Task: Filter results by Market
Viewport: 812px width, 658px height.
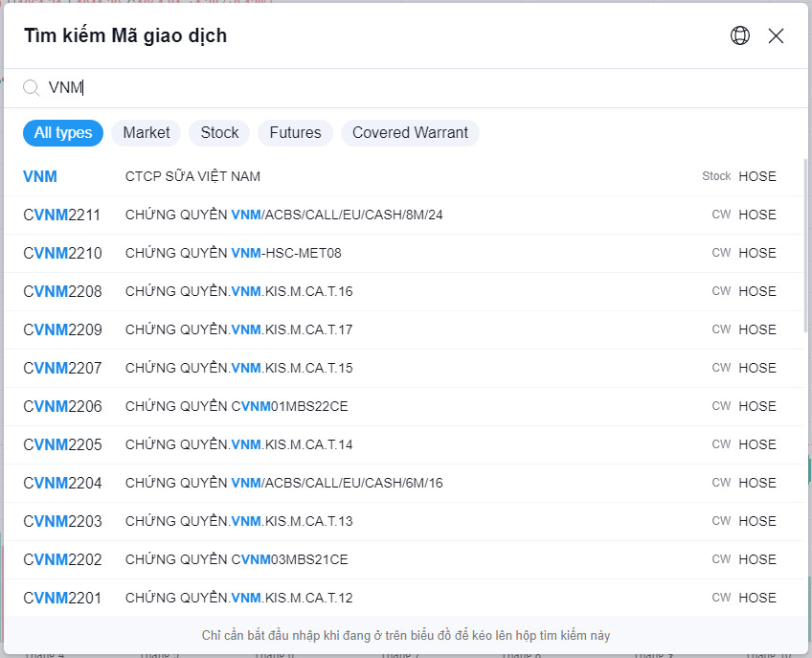Action: pos(146,133)
